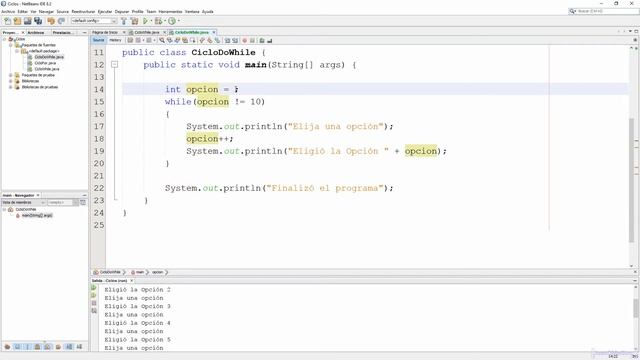640x360 pixels.
Task: Toggle Show Inner Classes in Navigator
Action: (48, 347)
